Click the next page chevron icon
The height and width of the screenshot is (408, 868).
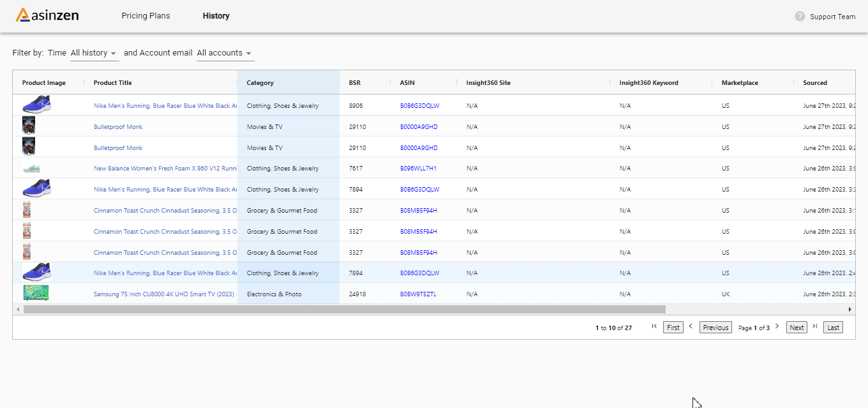[777, 326]
